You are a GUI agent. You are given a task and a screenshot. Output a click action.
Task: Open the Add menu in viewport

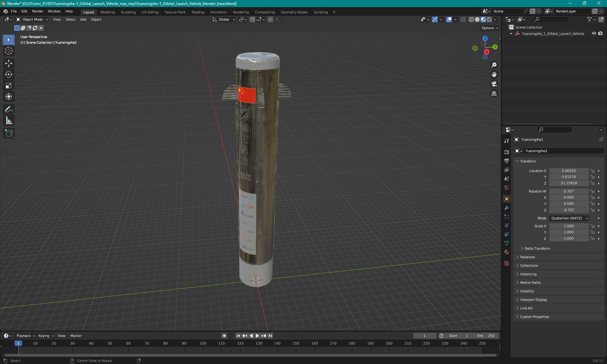click(x=83, y=20)
